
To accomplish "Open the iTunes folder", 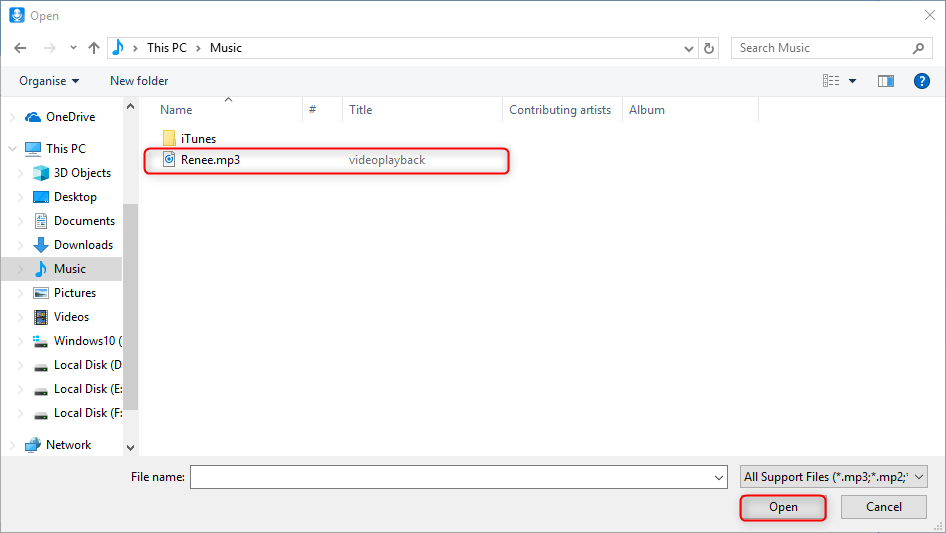I will [x=198, y=139].
